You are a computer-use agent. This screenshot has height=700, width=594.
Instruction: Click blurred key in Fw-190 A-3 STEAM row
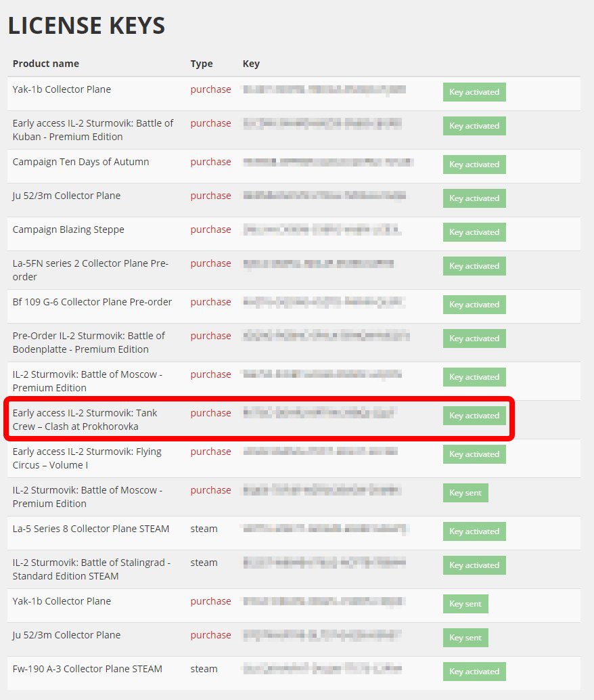pos(322,669)
